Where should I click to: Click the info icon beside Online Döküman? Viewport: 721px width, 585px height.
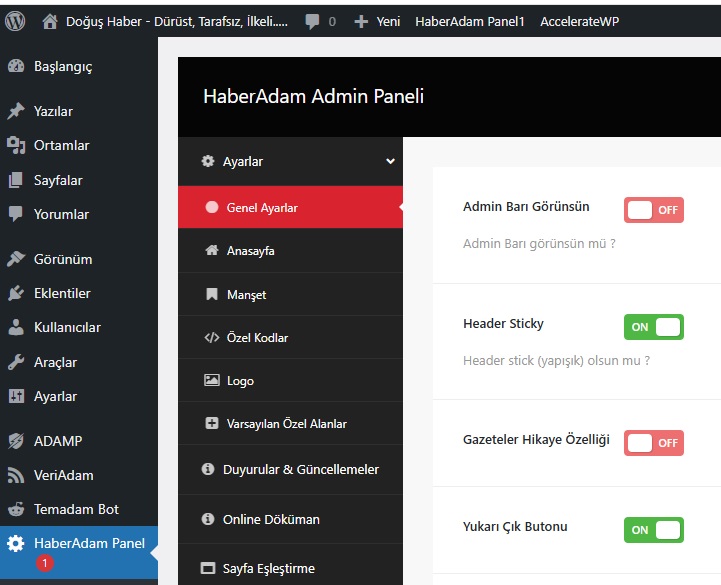208,519
